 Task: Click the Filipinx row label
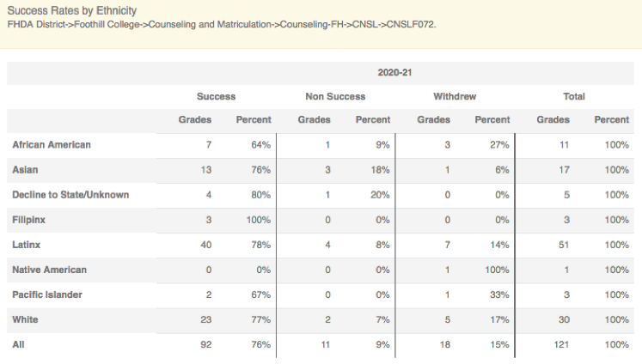[x=29, y=220]
